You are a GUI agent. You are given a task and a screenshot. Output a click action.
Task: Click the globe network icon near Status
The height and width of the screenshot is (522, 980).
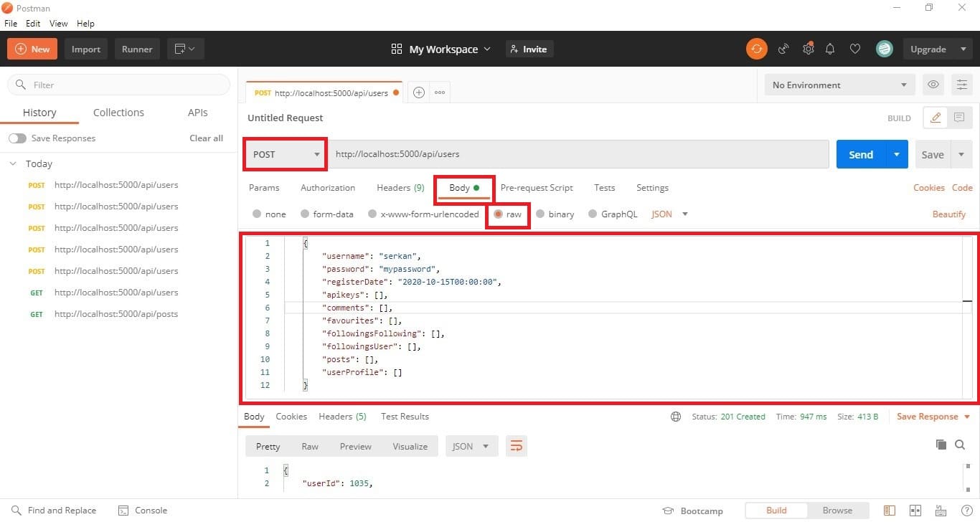675,417
